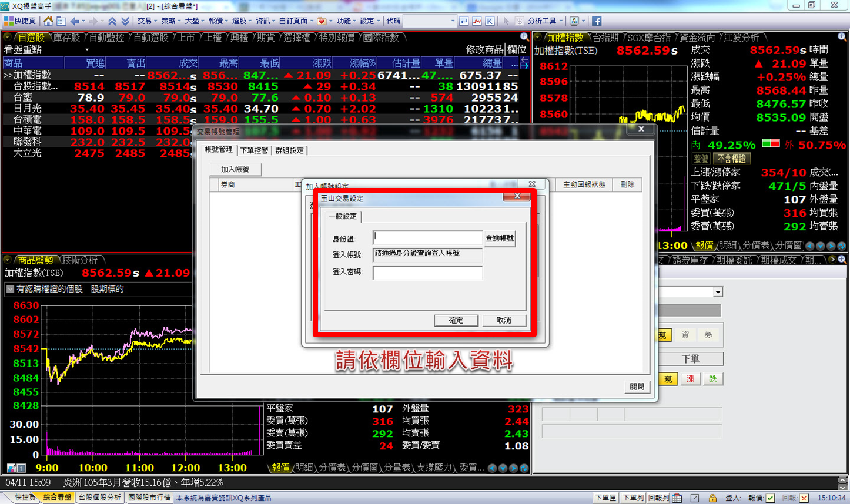Click the pop-out arrow icon in the status bar
Image resolution: width=850 pixels, height=504 pixels.
coord(695,498)
